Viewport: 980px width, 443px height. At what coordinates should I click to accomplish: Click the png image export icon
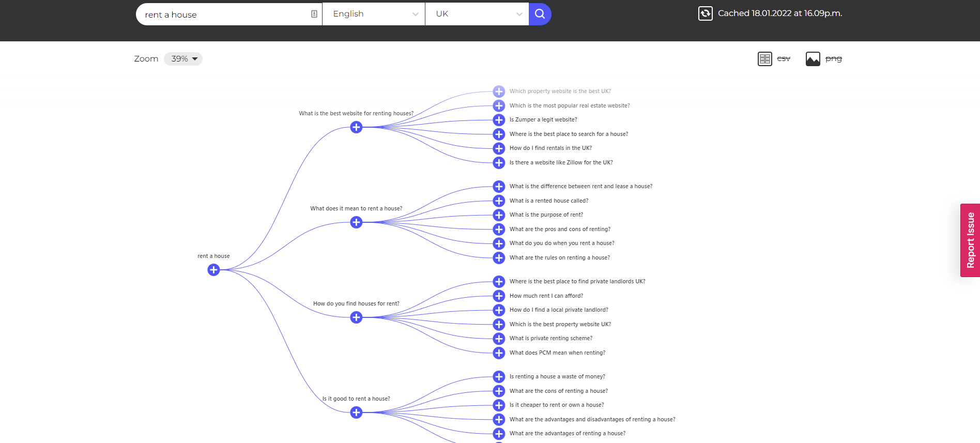(x=813, y=59)
